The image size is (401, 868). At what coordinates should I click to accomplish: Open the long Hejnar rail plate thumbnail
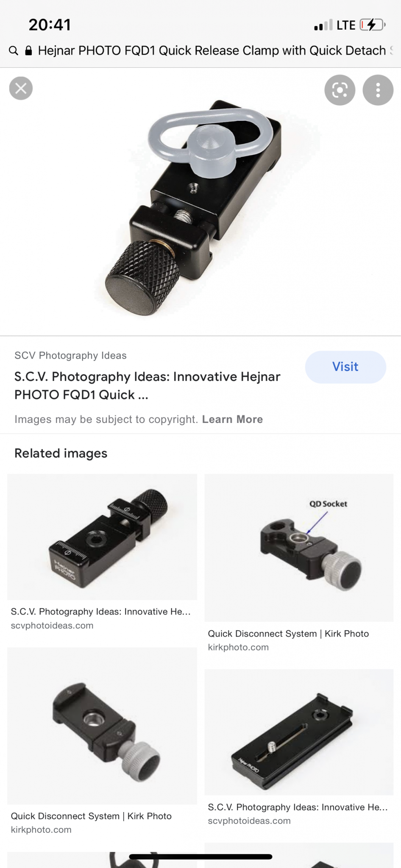[299, 732]
